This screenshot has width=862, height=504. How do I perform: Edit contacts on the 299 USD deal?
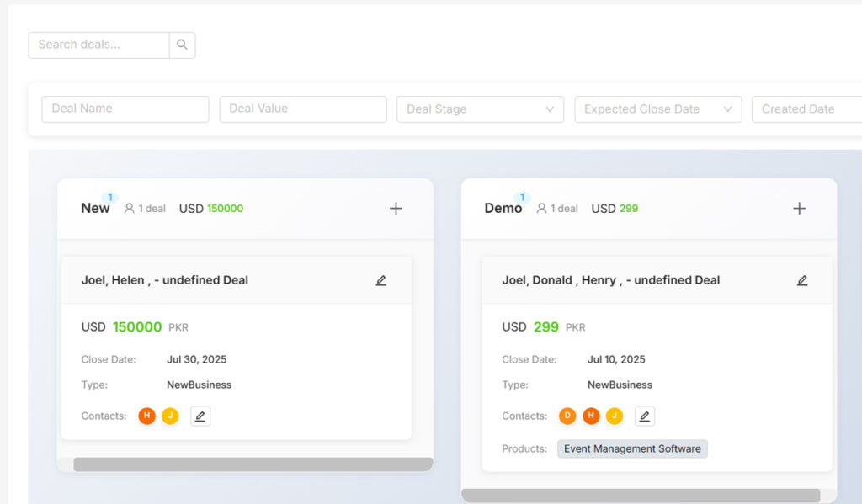[644, 416]
